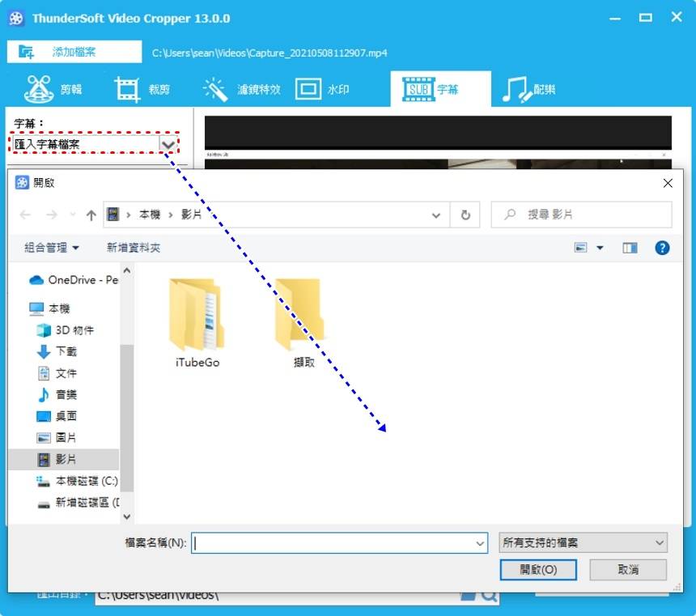Open dialog help icon

pos(662,248)
